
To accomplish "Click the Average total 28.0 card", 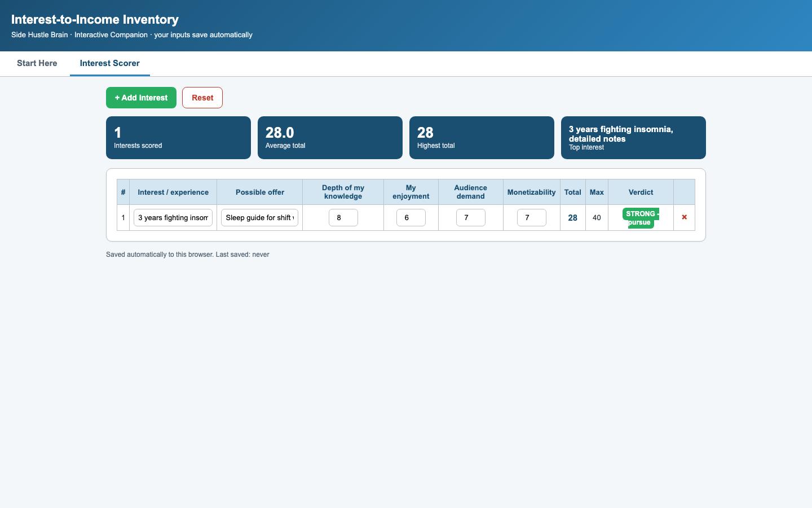I will coord(330,138).
